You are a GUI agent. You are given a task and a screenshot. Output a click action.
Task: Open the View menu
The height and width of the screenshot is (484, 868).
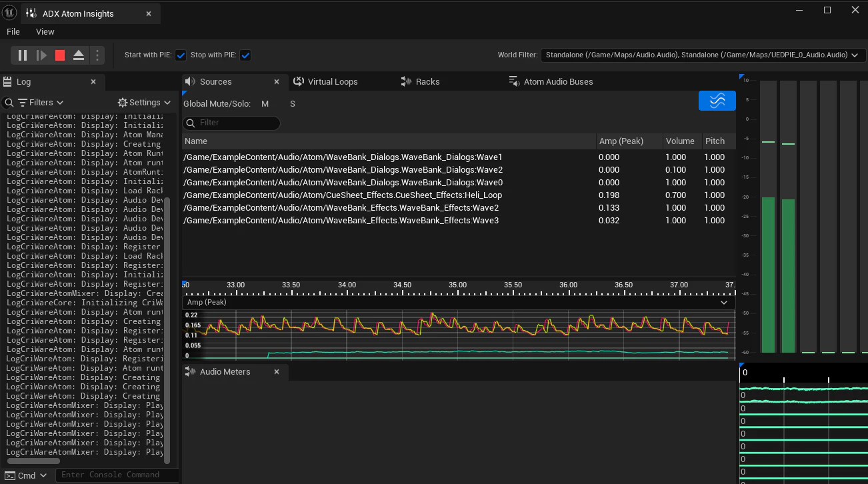45,32
